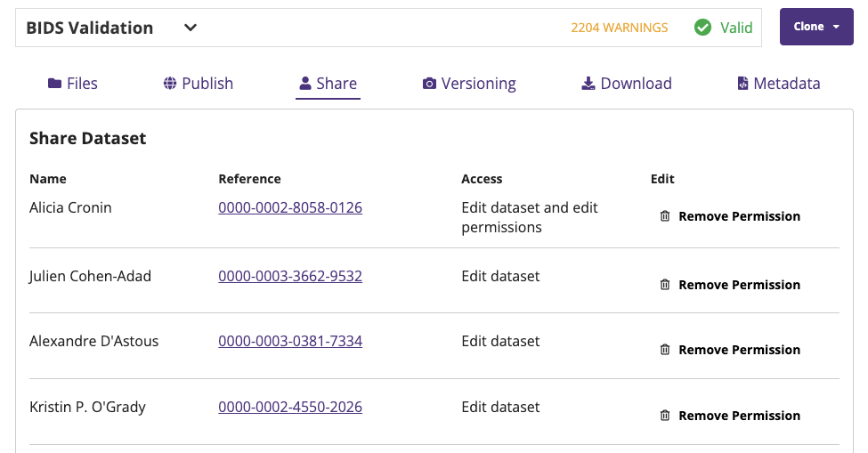The height and width of the screenshot is (453, 868).
Task: Click the Reference column header
Action: (x=249, y=179)
